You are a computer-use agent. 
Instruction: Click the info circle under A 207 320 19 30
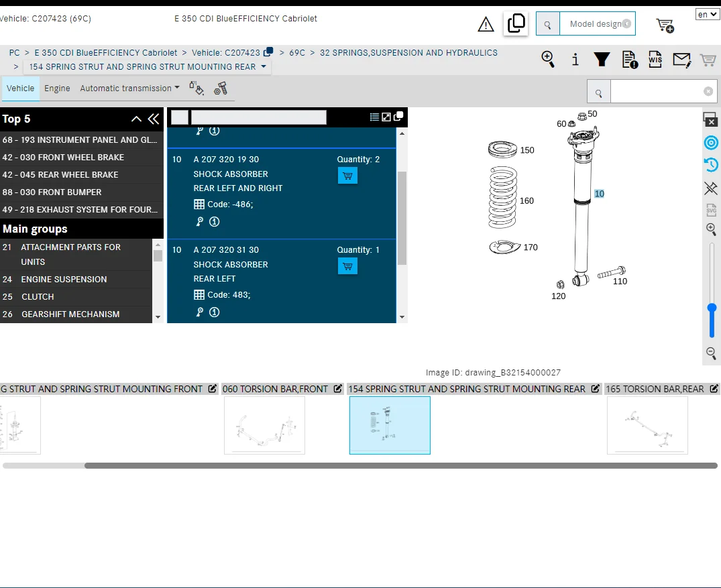pos(214,222)
